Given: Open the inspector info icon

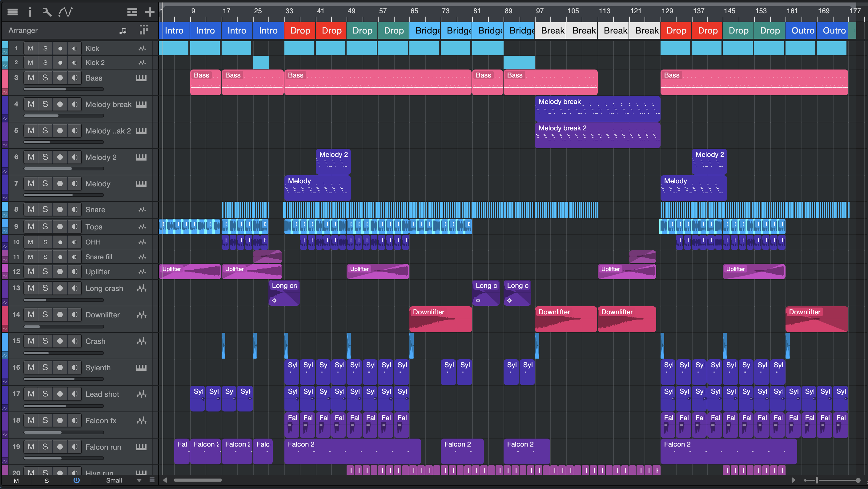Looking at the screenshot, I should [30, 12].
